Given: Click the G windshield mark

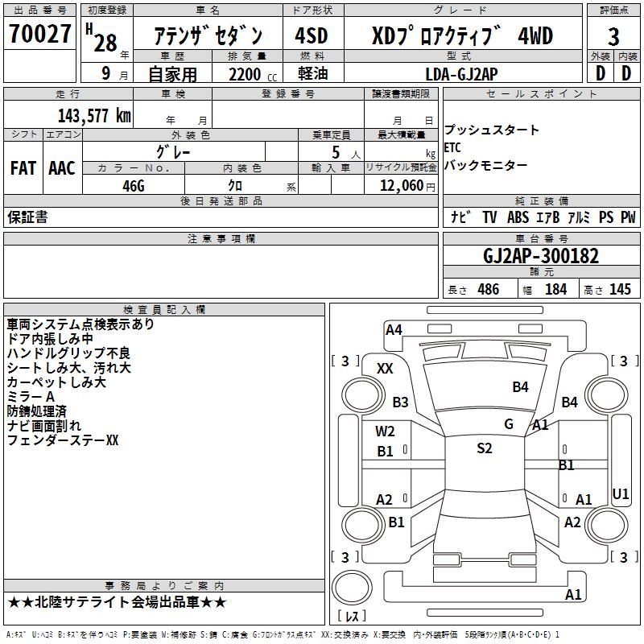Looking at the screenshot, I should tap(509, 424).
